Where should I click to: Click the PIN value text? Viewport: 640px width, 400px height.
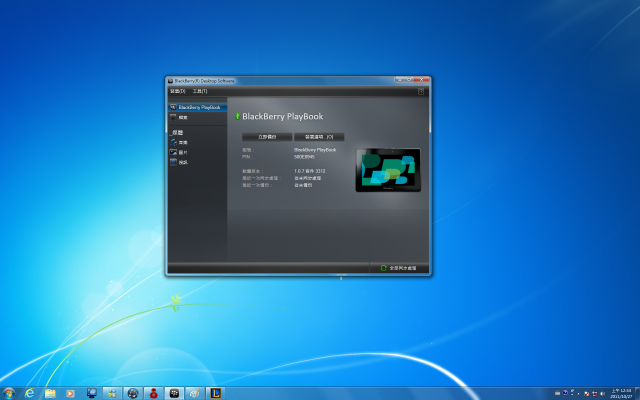tap(304, 157)
